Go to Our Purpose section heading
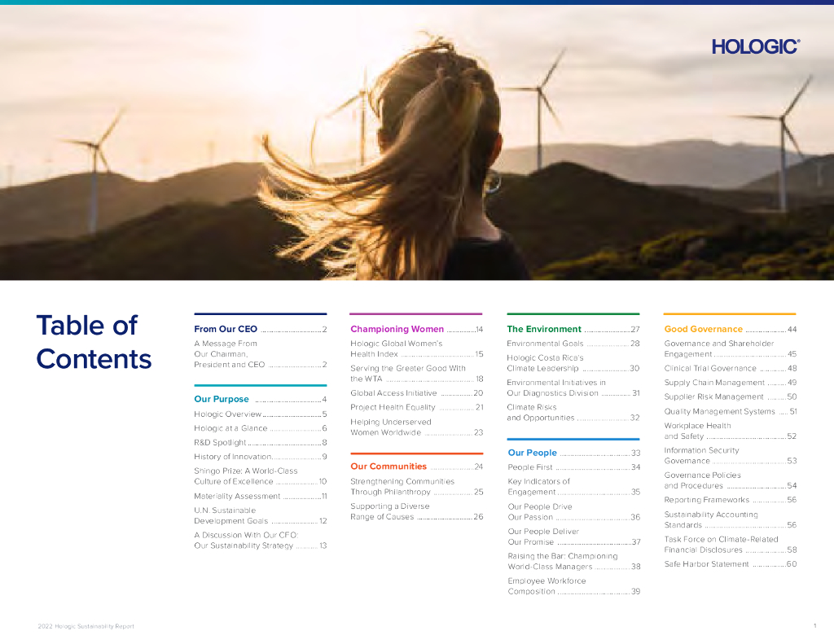The width and height of the screenshot is (834, 644). pyautogui.click(x=260, y=400)
